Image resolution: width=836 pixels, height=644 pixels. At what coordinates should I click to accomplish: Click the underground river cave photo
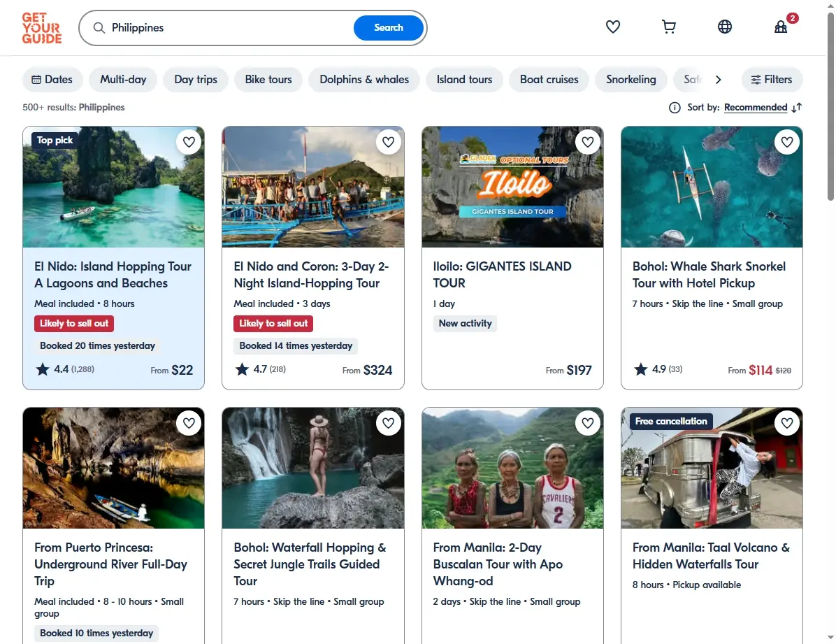pos(113,468)
